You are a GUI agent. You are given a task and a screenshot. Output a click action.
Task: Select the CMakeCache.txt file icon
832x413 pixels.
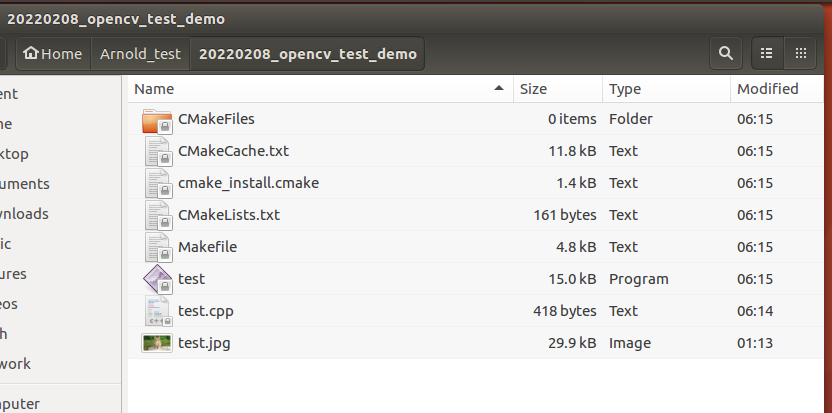tap(157, 152)
